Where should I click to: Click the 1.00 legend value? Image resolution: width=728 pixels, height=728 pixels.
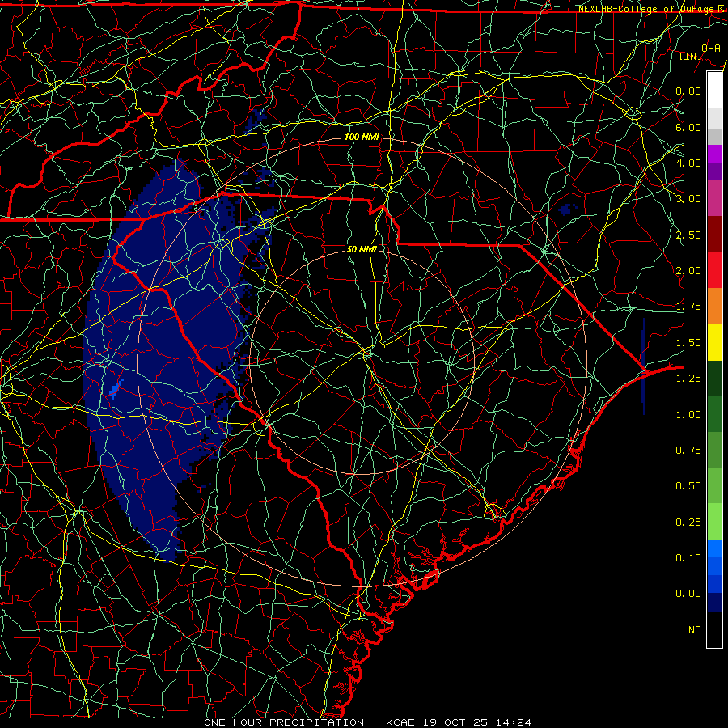(688, 415)
